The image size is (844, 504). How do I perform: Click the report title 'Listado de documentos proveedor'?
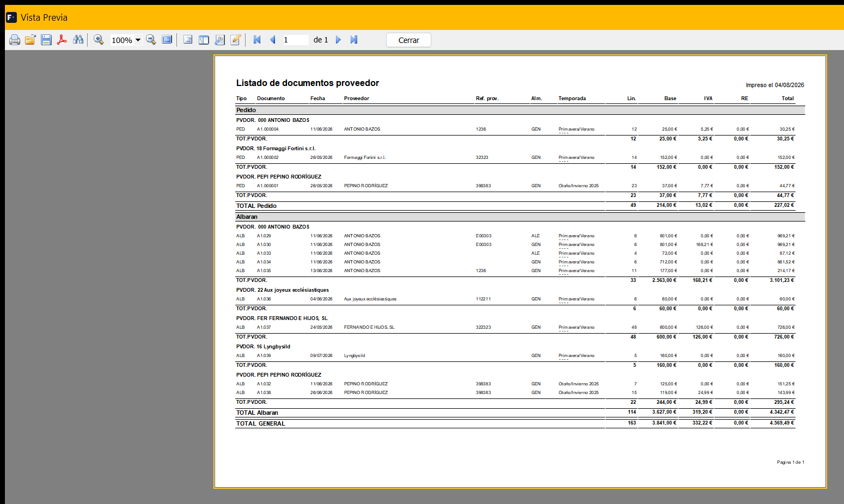point(308,83)
